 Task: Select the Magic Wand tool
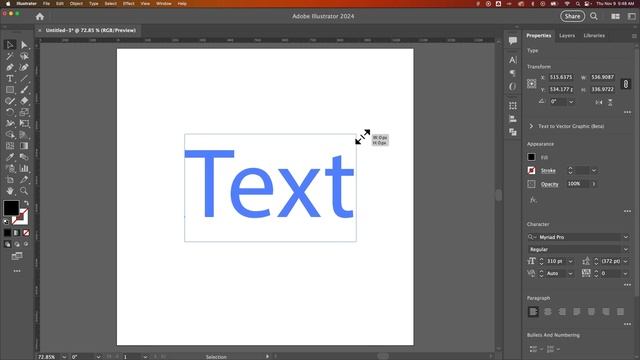coord(10,56)
